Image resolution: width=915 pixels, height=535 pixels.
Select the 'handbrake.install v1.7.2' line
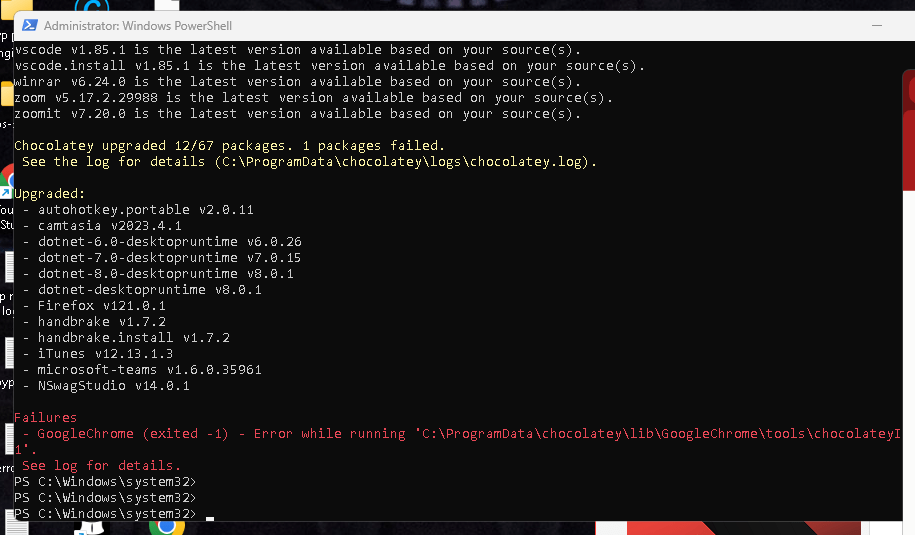click(126, 338)
